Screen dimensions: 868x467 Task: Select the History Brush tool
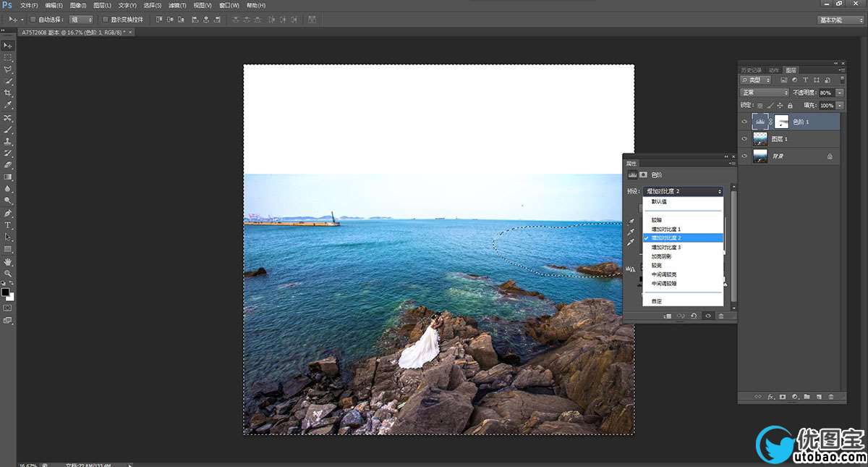pyautogui.click(x=8, y=153)
